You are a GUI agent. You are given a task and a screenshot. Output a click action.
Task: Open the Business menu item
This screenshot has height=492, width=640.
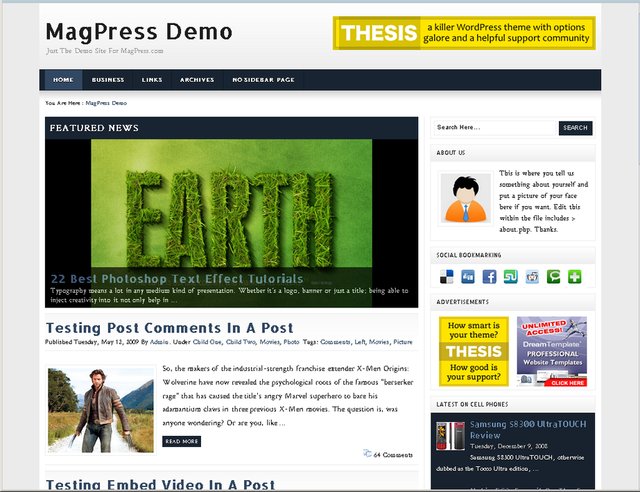coord(108,80)
